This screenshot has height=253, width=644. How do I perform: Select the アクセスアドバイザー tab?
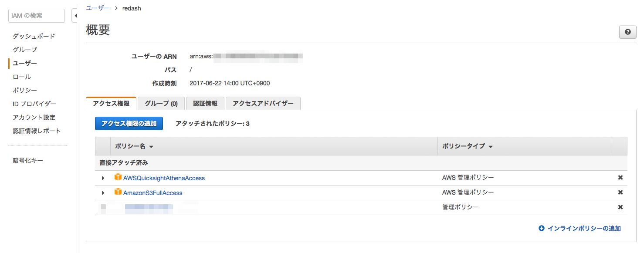263,104
